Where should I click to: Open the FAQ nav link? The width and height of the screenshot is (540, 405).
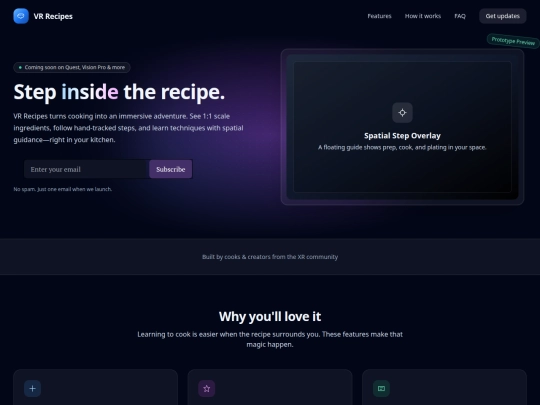click(x=460, y=16)
